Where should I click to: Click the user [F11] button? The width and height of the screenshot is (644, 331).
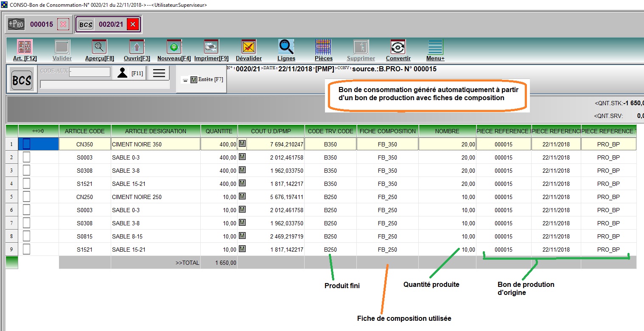tap(129, 73)
